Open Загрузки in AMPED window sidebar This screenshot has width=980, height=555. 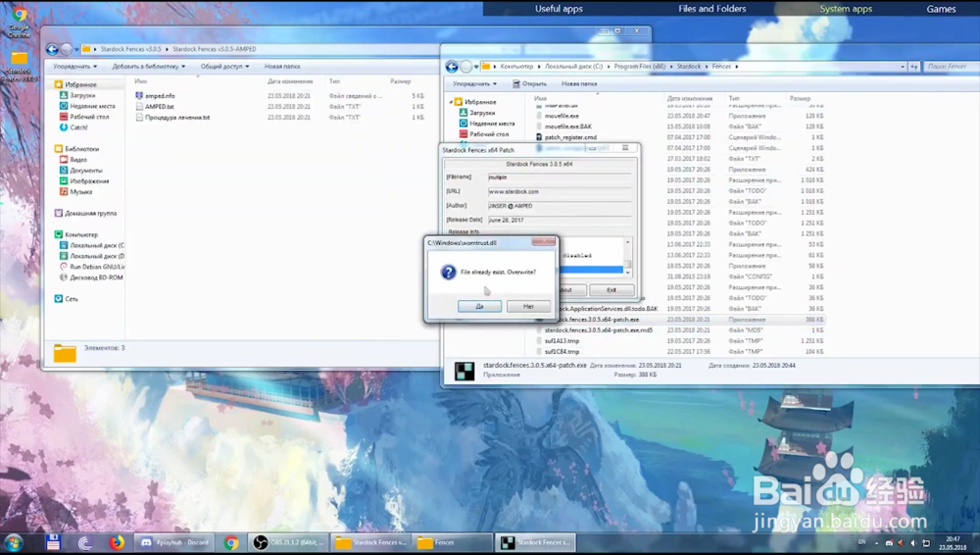[x=82, y=95]
